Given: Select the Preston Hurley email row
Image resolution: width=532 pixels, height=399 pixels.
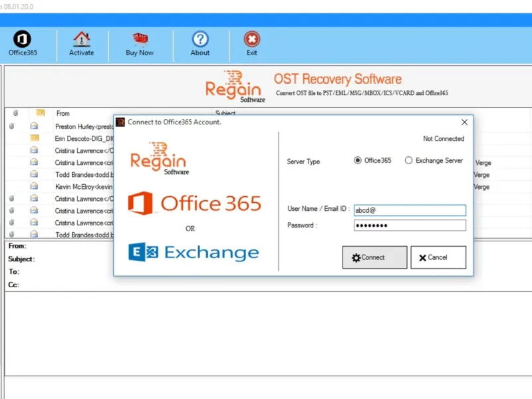Looking at the screenshot, I should coord(60,126).
